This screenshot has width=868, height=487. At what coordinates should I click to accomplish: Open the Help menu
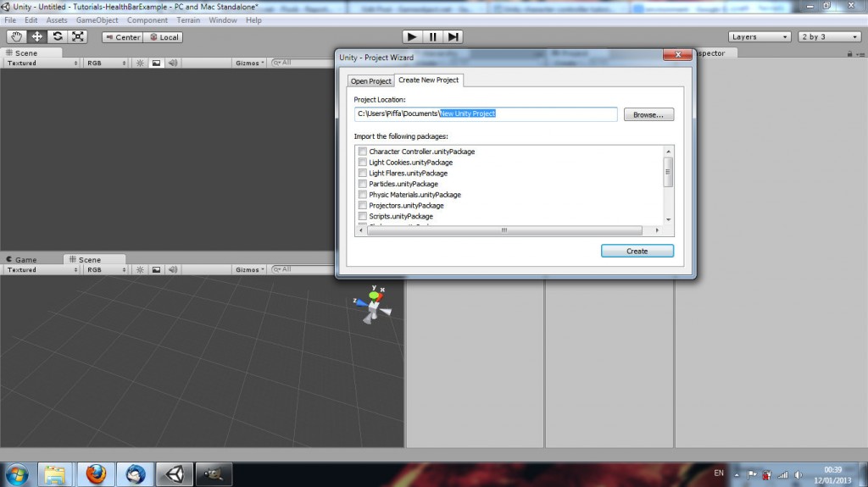253,20
